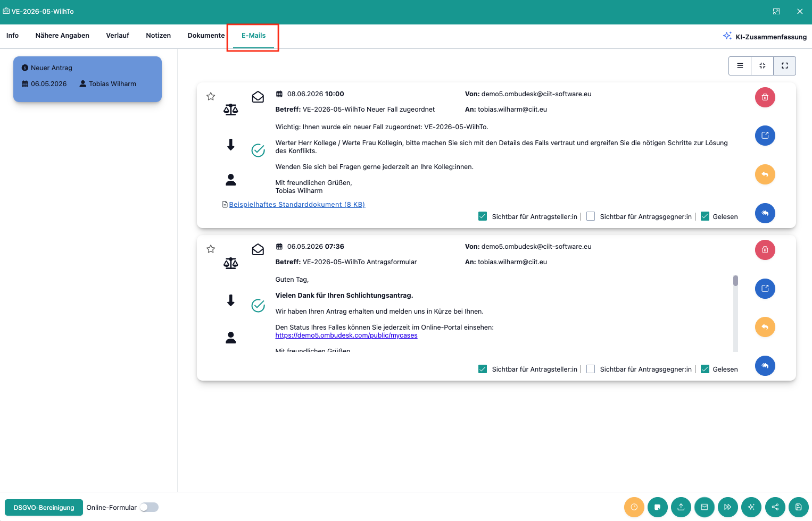Save the case with floppy disk button
Screen dimensions: 812x521
[798, 507]
